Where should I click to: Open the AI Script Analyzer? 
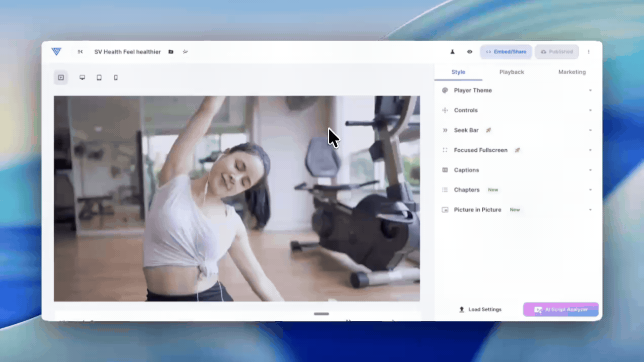click(x=561, y=310)
